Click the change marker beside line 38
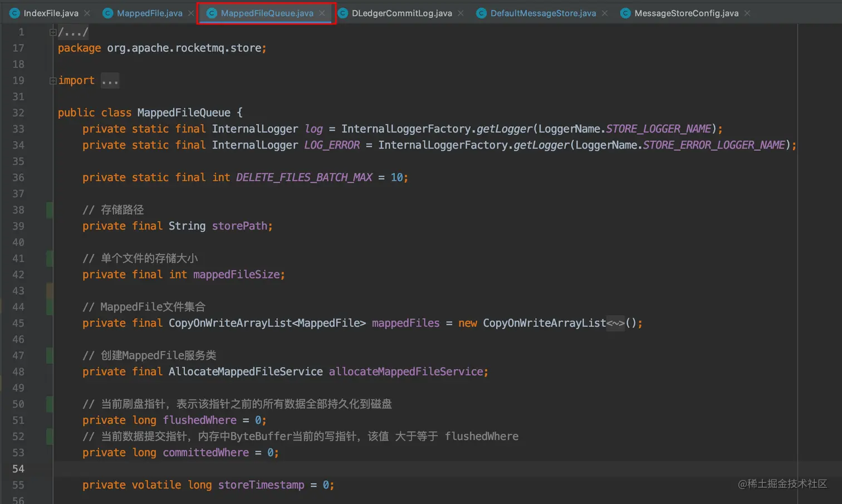842x504 pixels. [x=50, y=210]
